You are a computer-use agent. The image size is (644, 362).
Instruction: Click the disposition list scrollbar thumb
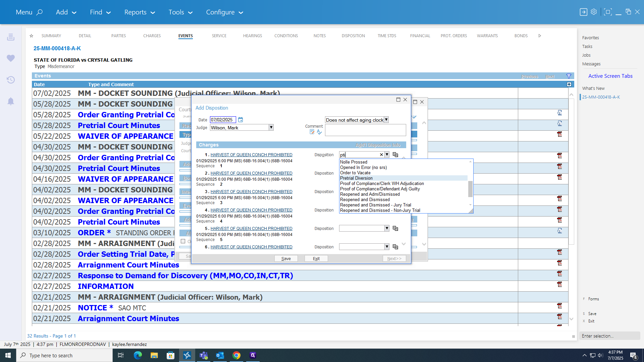tap(470, 189)
